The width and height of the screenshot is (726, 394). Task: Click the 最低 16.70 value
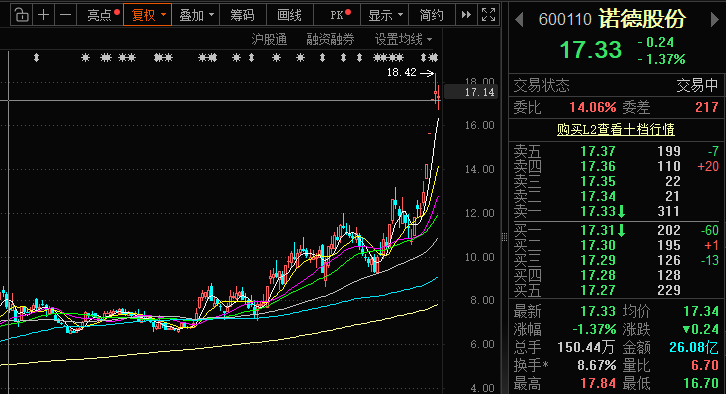701,383
